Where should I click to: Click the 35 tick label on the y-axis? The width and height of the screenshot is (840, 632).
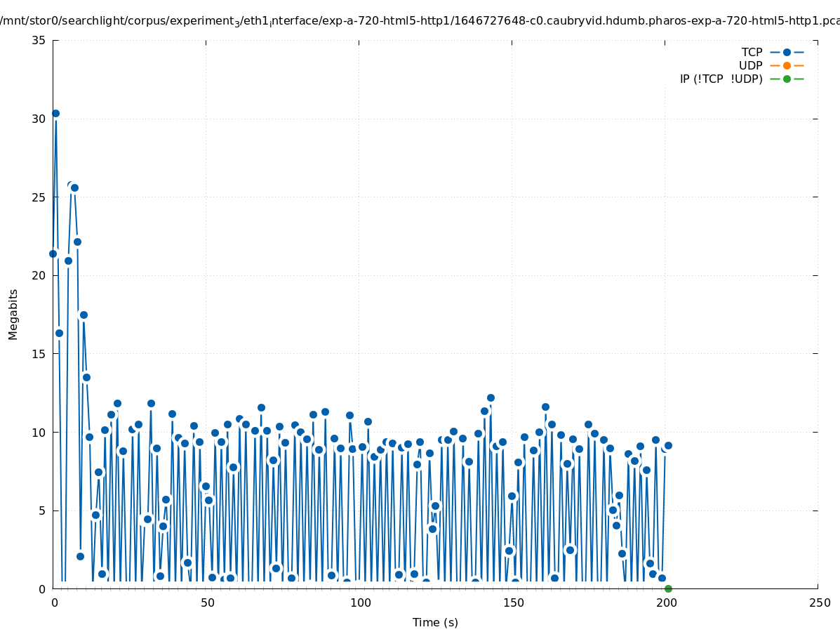[39, 40]
